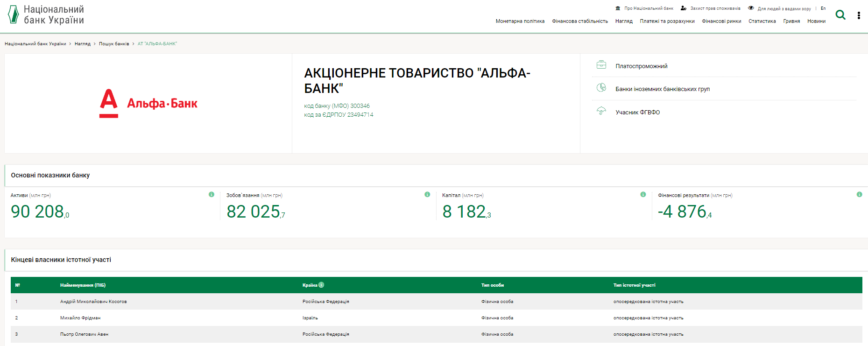Open the Статистика menu item
This screenshot has height=346, width=868.
coord(762,21)
